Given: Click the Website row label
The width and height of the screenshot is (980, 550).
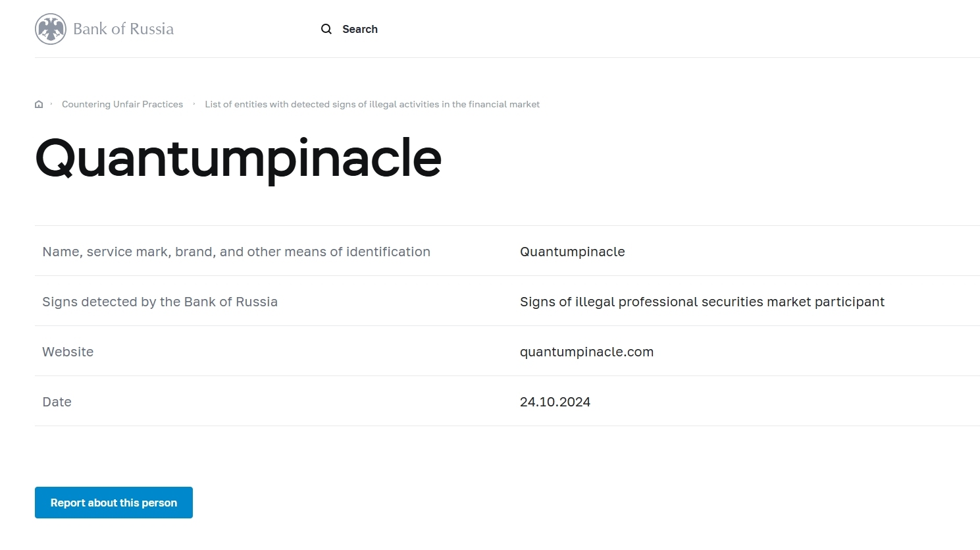Looking at the screenshot, I should coord(68,352).
